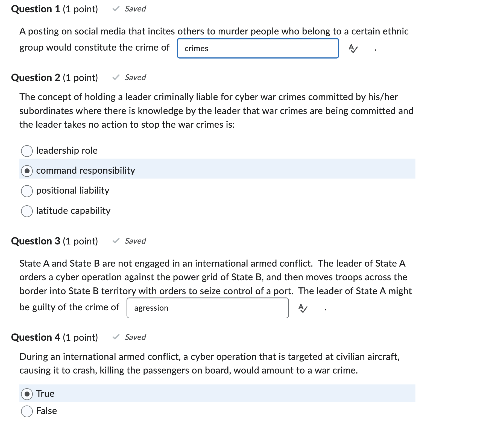Click the spell check icon beside the agression answer

303,308
